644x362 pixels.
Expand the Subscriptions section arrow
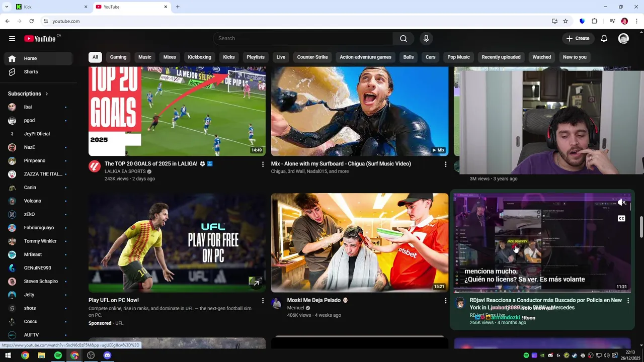point(47,94)
